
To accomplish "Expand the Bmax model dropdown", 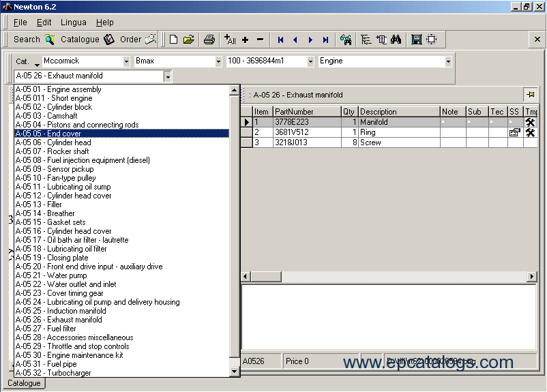I will [x=218, y=62].
